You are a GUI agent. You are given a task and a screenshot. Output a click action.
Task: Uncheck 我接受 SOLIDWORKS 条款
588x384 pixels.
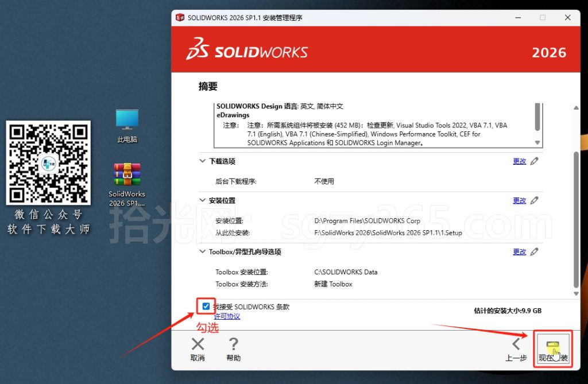205,306
